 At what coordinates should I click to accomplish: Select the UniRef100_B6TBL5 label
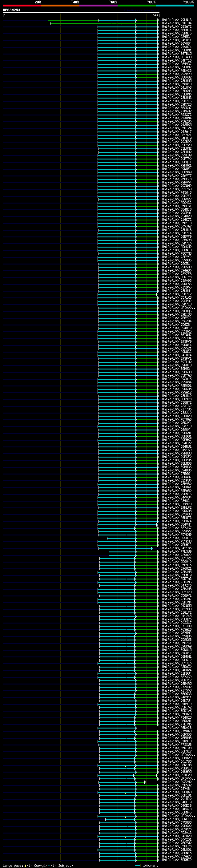[x=177, y=54]
